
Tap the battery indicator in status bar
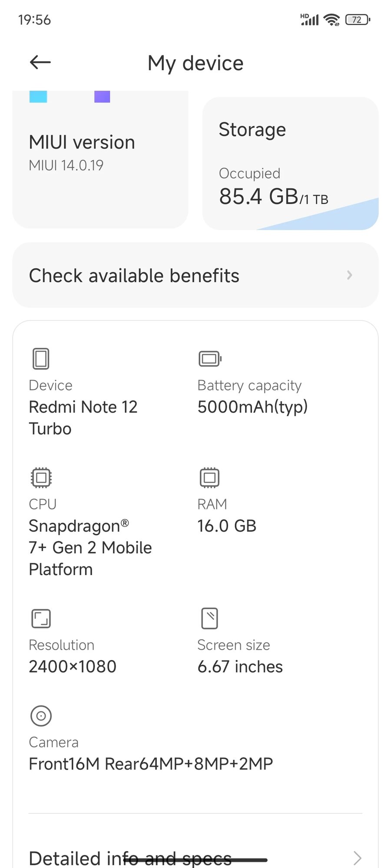pos(358,20)
